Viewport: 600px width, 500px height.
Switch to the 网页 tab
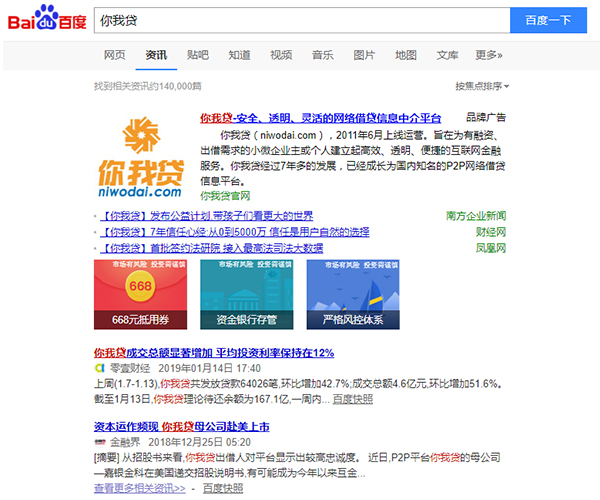(x=115, y=55)
